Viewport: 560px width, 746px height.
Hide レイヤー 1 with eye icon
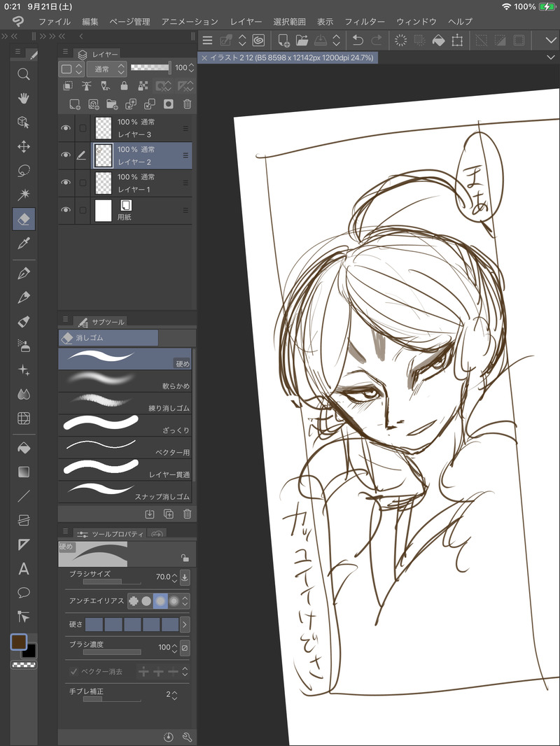(x=66, y=182)
